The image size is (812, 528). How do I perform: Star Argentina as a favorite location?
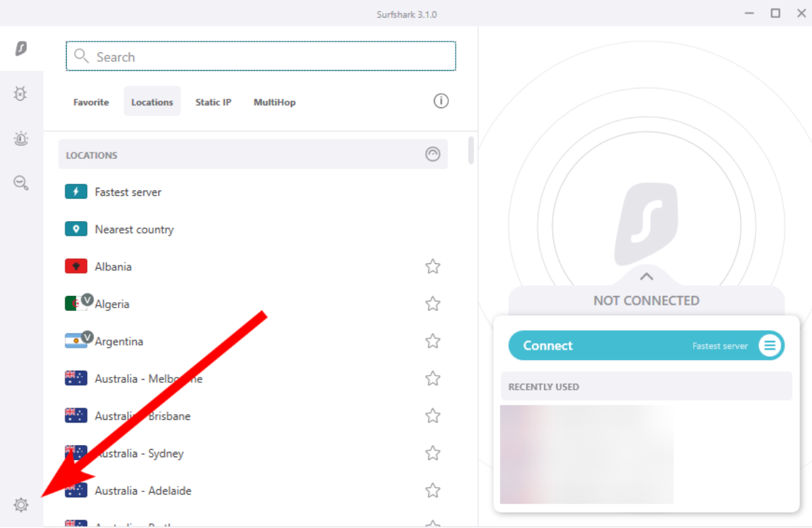[433, 341]
